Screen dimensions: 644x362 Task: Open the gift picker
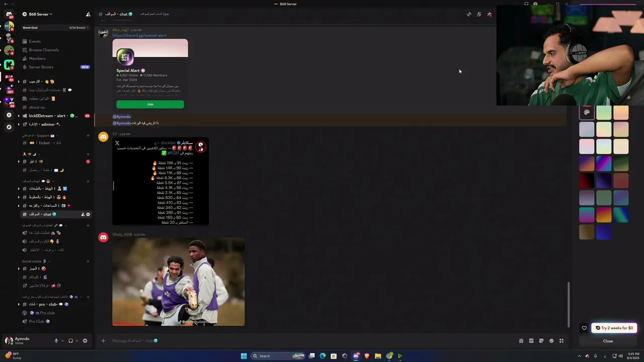point(521,341)
